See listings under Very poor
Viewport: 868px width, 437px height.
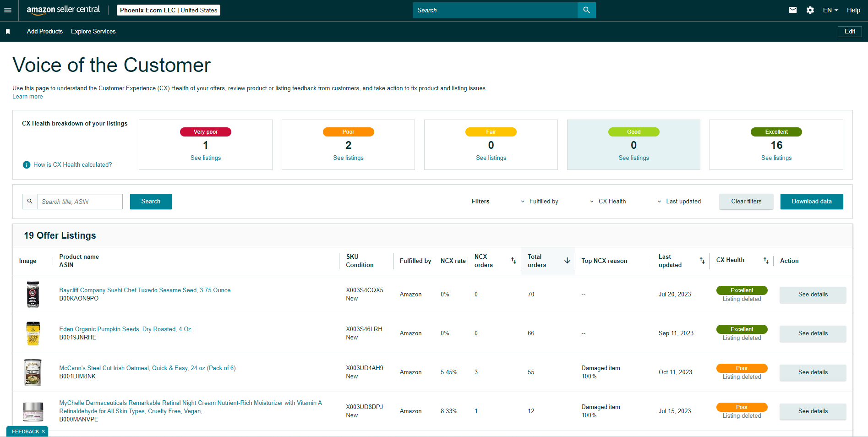206,158
